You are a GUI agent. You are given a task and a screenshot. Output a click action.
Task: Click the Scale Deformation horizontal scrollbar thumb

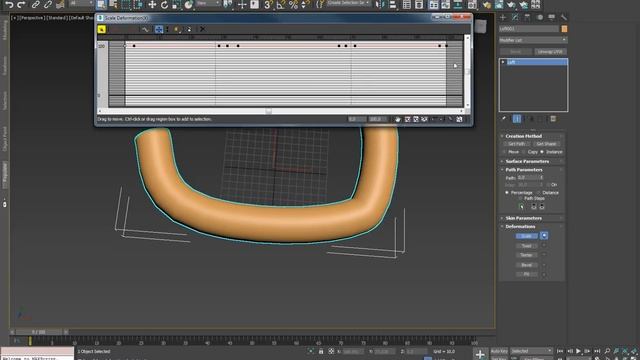(268, 111)
